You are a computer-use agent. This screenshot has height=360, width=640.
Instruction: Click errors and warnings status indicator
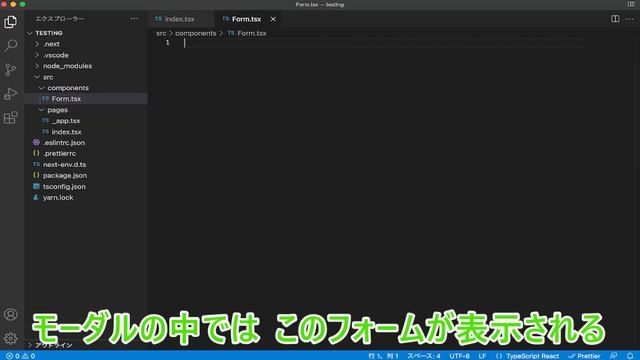[20, 356]
